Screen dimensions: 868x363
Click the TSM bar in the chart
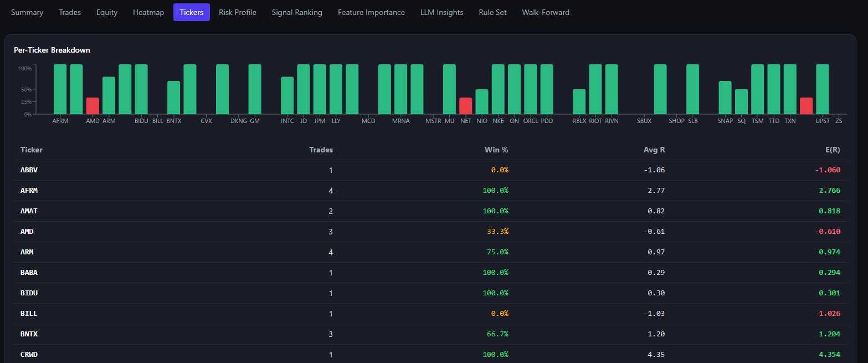(x=758, y=89)
